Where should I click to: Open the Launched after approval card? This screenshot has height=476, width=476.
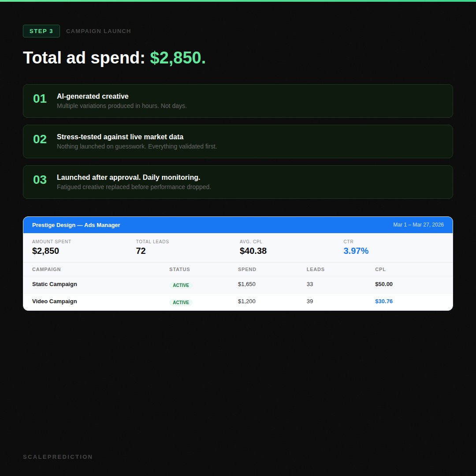click(x=238, y=182)
